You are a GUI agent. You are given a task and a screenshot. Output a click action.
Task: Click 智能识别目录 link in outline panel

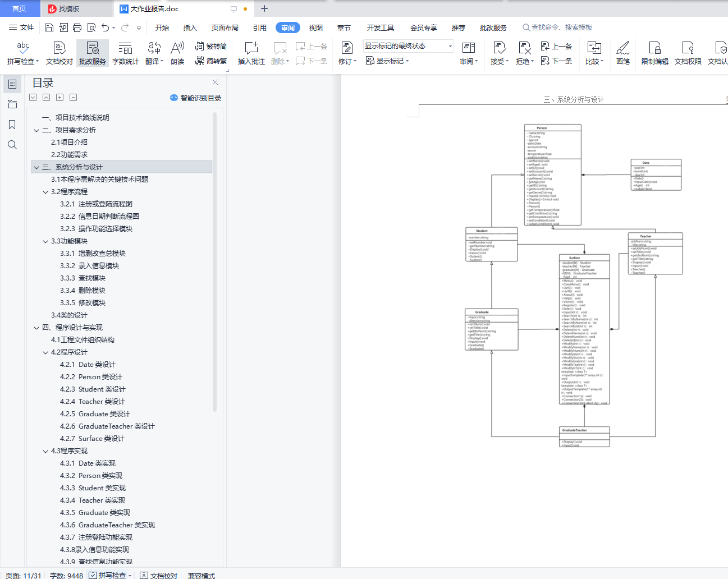195,98
